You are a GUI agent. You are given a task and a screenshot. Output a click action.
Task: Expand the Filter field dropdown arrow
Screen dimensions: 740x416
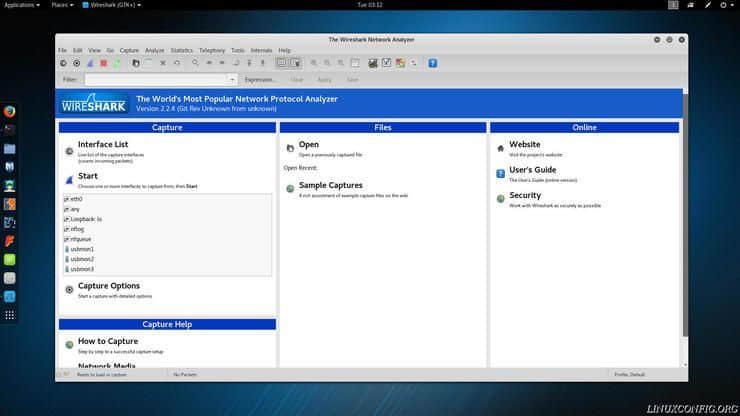232,79
